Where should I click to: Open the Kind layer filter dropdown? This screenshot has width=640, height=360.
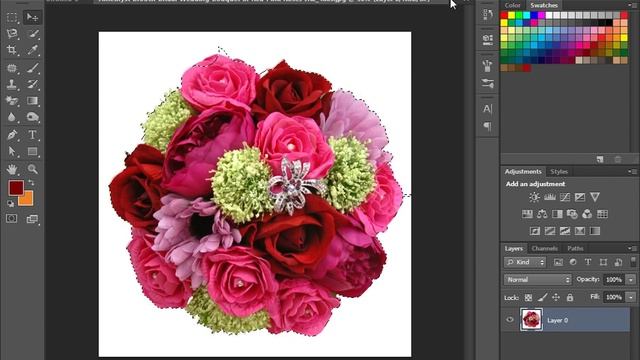525,262
